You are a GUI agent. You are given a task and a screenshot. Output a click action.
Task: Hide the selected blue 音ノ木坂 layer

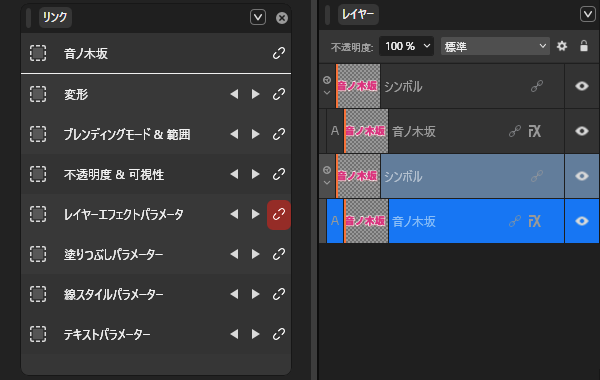[582, 221]
